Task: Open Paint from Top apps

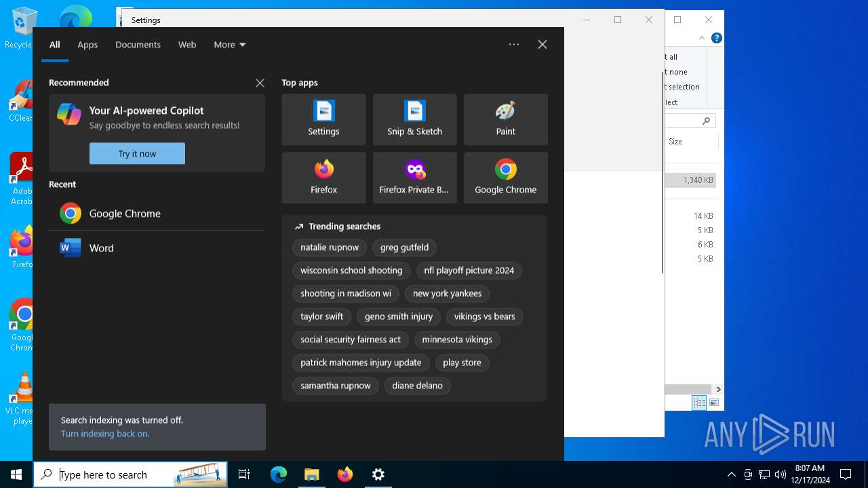Action: coord(505,119)
